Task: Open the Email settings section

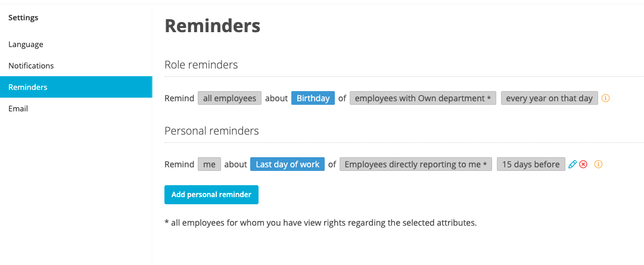Action: pos(18,108)
